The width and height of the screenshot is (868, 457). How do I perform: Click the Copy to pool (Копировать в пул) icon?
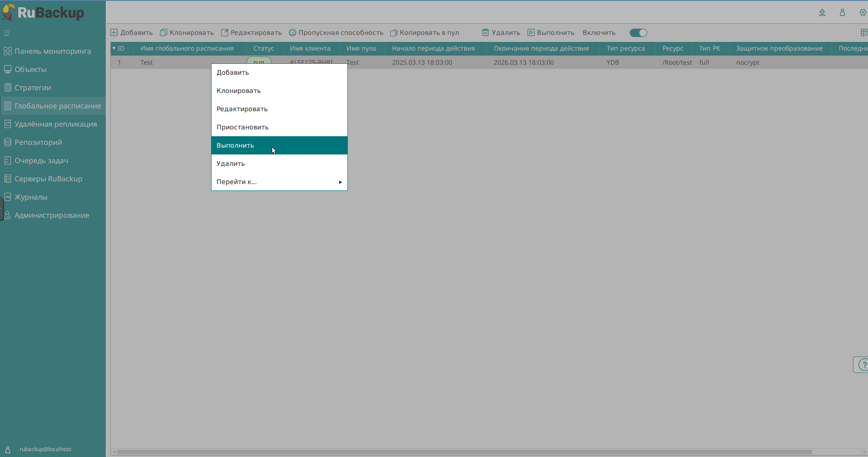pos(394,33)
